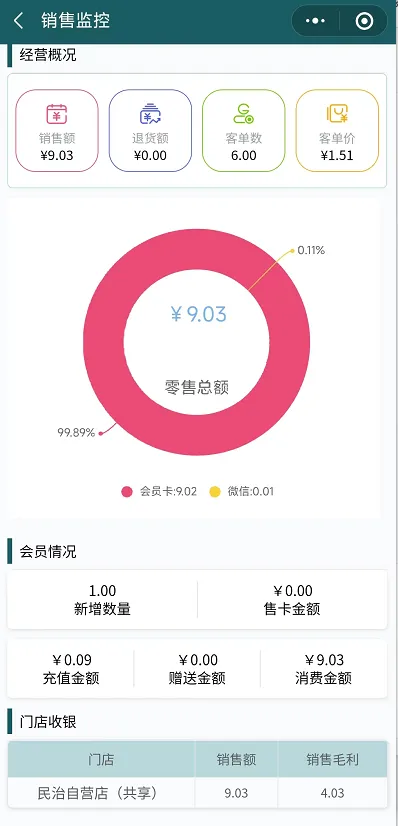The image size is (398, 826).
Task: Toggle 会员卡 series in chart legend
Action: (x=159, y=491)
